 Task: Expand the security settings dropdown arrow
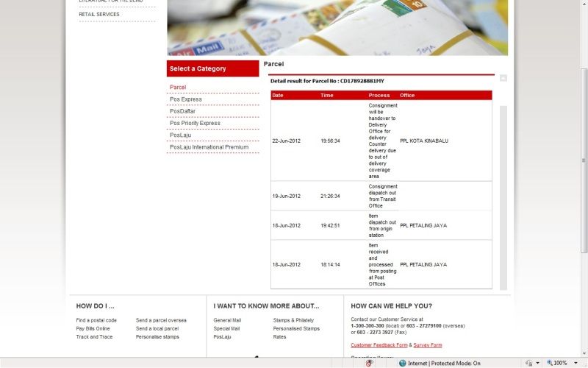point(537,363)
